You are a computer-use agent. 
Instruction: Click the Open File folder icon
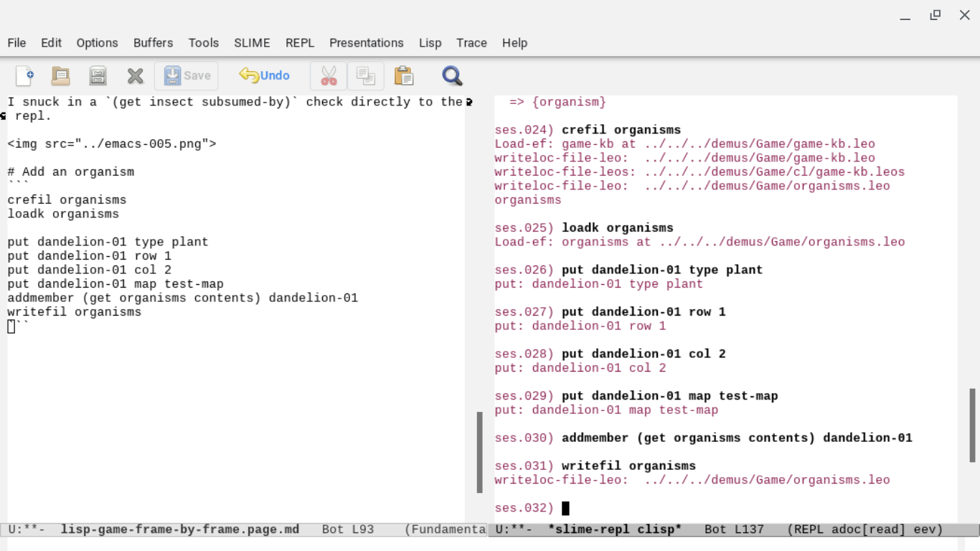point(61,75)
